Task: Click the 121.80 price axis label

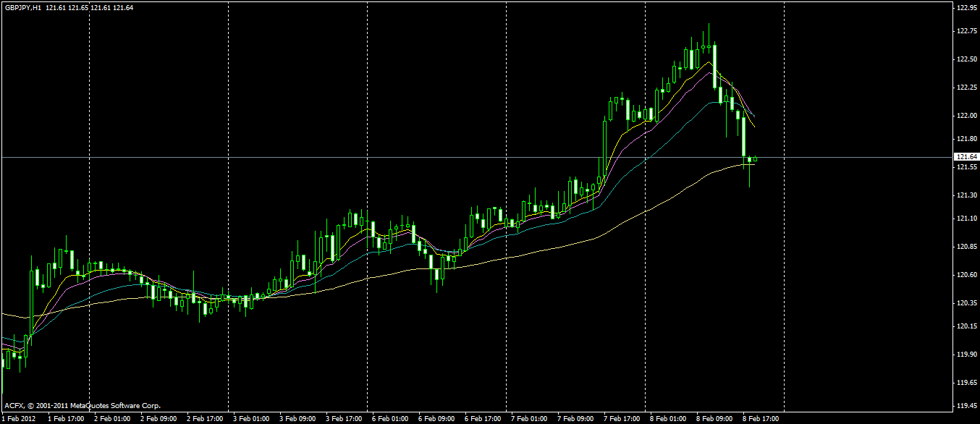Action: pyautogui.click(x=967, y=139)
